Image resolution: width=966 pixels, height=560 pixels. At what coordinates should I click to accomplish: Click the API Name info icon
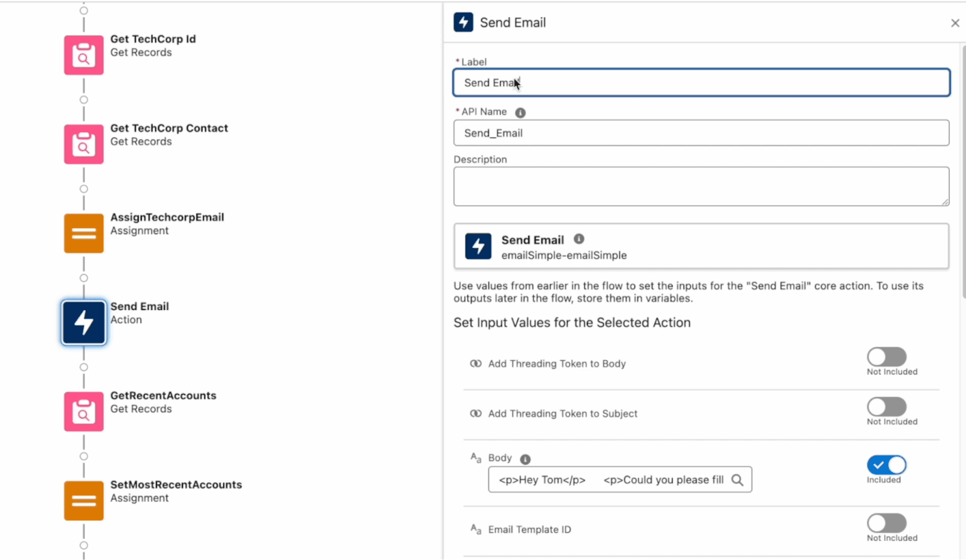(520, 113)
